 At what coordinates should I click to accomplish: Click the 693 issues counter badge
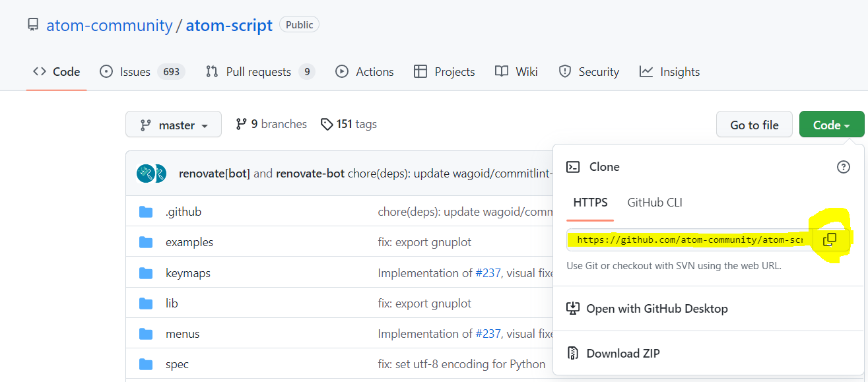[x=171, y=72]
